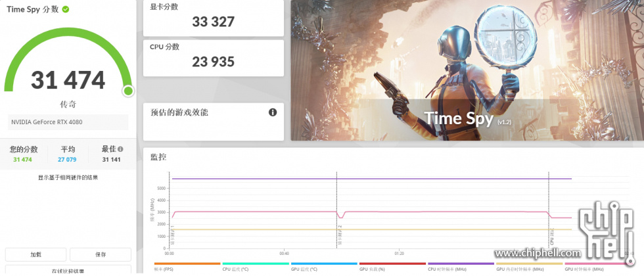Click the 监控 section heading
The height and width of the screenshot is (276, 644).
tap(158, 157)
